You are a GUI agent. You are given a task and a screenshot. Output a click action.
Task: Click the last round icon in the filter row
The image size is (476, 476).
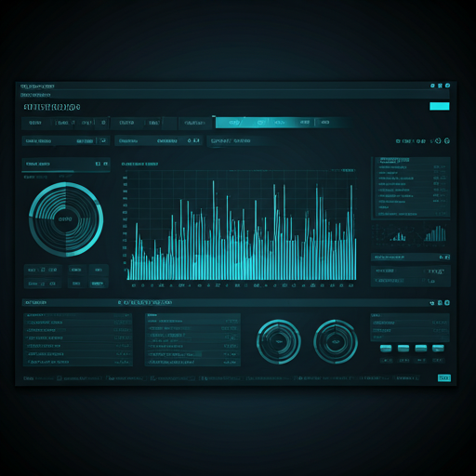click(447, 141)
